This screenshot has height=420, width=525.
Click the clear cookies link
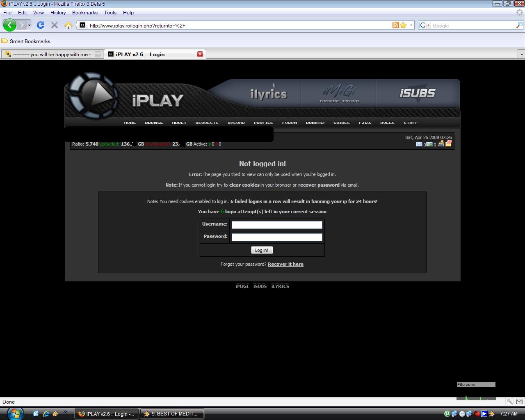point(244,185)
